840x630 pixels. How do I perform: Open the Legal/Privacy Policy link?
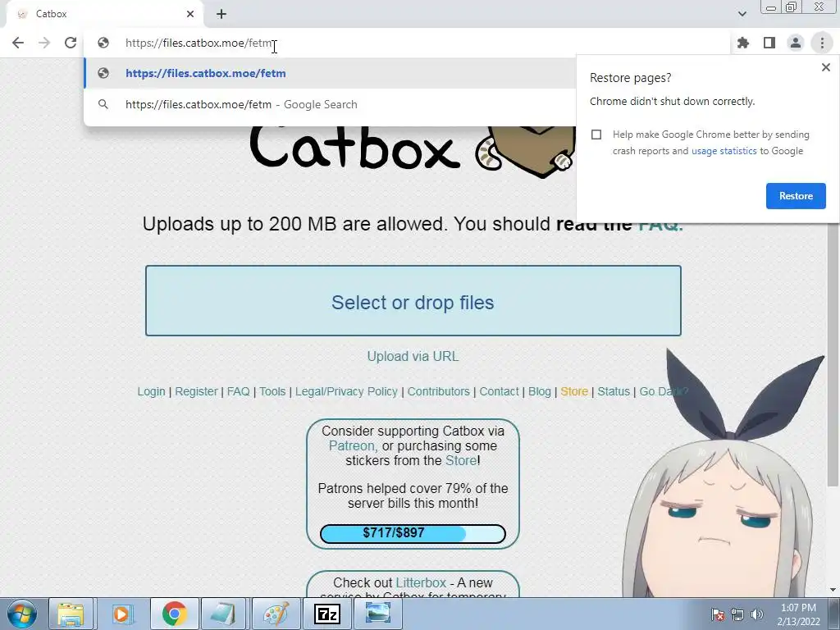346,391
